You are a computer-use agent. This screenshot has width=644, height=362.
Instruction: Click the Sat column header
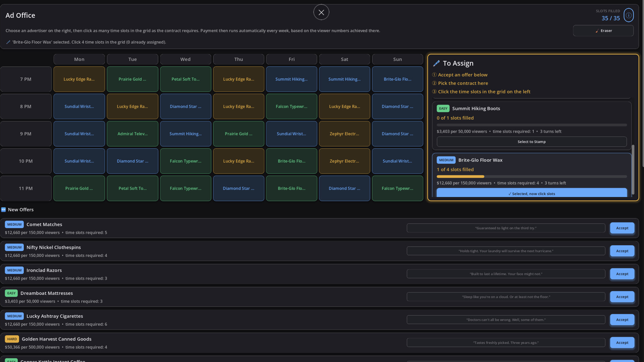tap(344, 59)
